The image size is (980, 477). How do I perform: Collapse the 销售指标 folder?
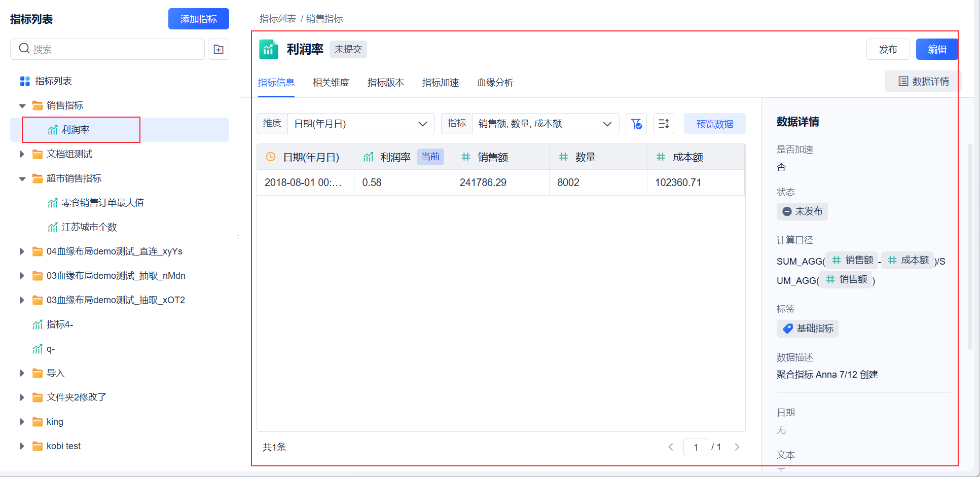pyautogui.click(x=22, y=105)
